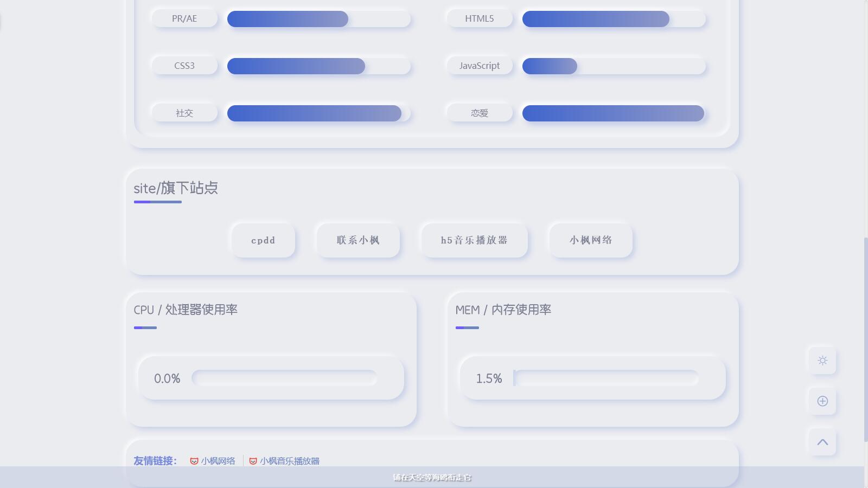The width and height of the screenshot is (868, 488).
Task: Open the cpdd site button
Action: click(x=263, y=240)
